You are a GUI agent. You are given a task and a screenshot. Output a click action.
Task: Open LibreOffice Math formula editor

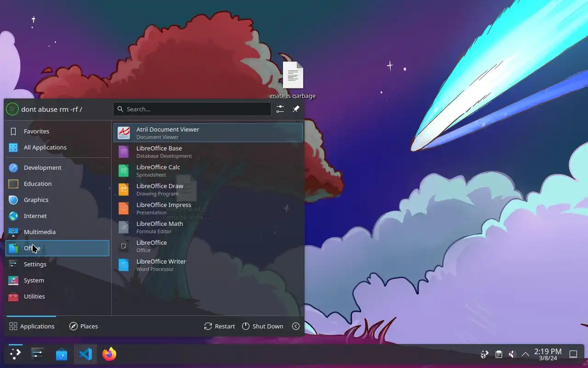pos(208,227)
